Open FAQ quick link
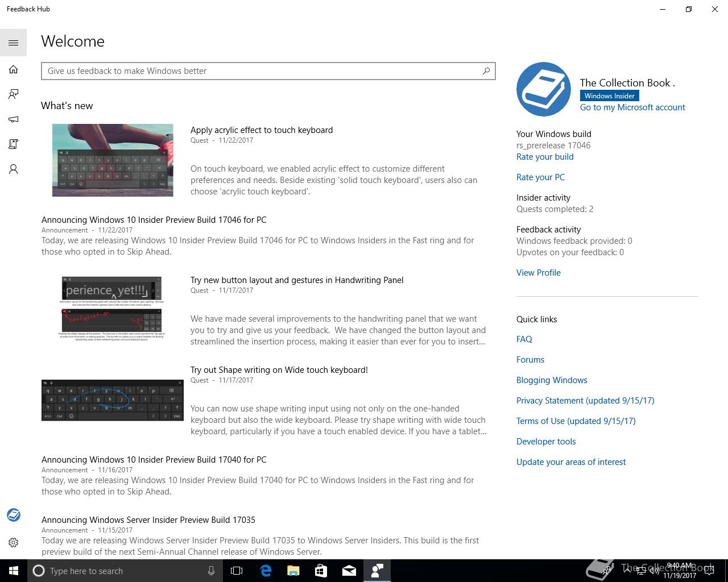This screenshot has width=728, height=582. (x=524, y=339)
